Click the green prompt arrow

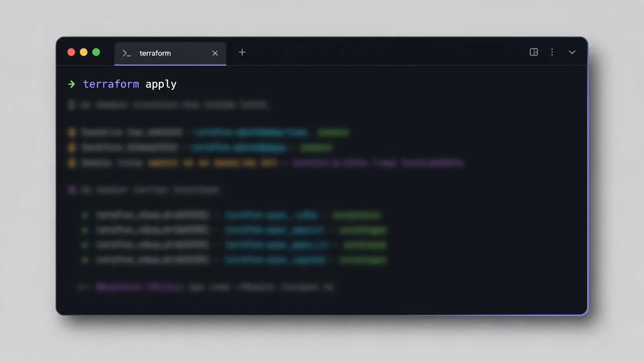click(72, 84)
